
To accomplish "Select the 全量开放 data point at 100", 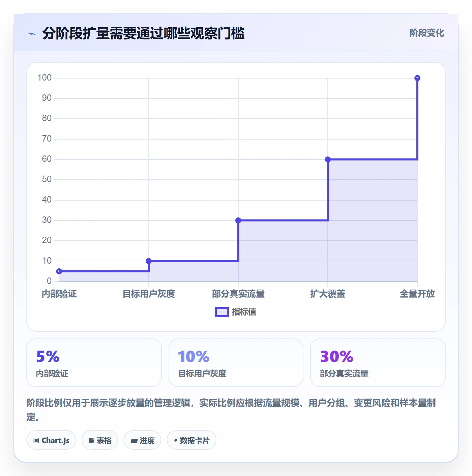I will pos(417,78).
